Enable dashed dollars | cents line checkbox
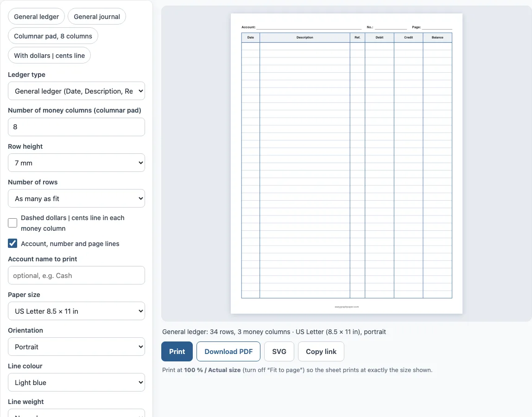The height and width of the screenshot is (417, 532). tap(13, 223)
